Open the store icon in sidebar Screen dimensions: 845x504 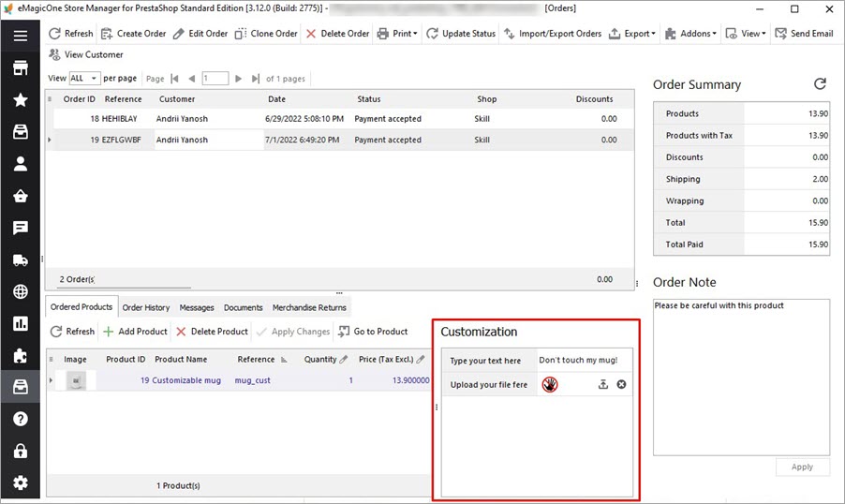coord(21,68)
